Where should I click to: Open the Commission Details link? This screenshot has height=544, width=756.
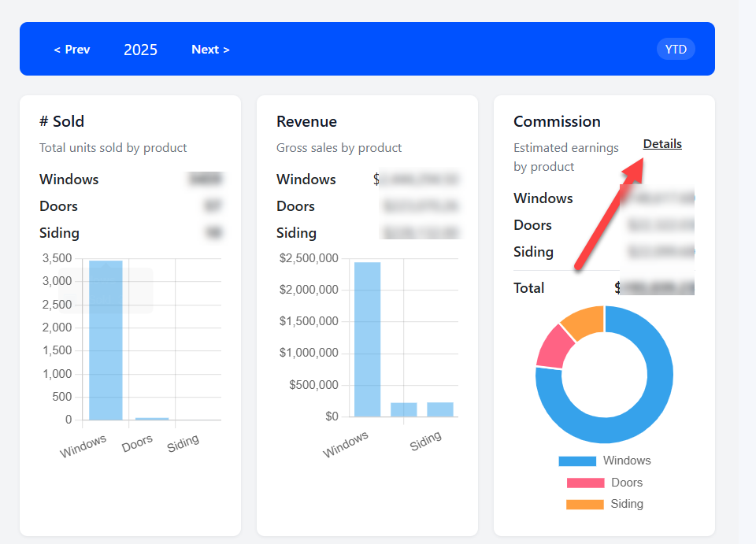[x=662, y=143]
